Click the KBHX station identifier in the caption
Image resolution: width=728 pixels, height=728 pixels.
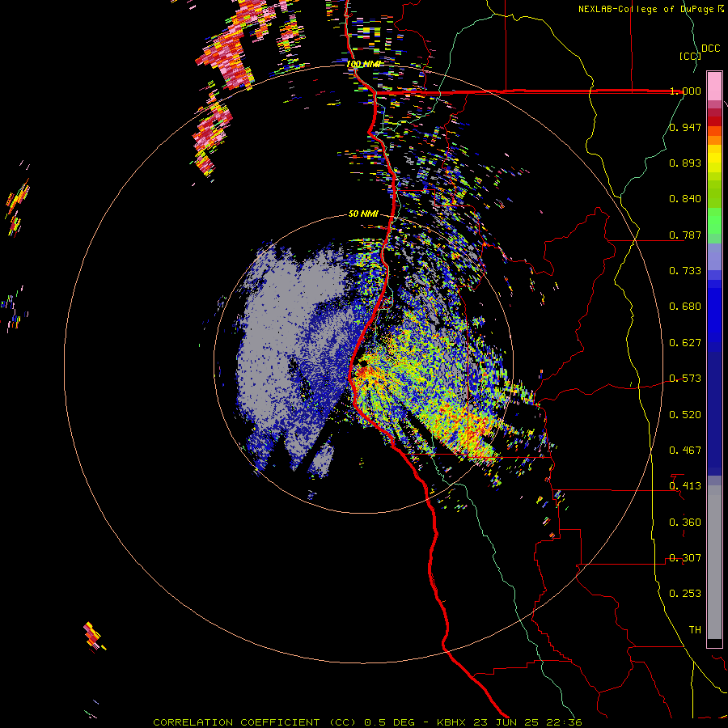452,722
